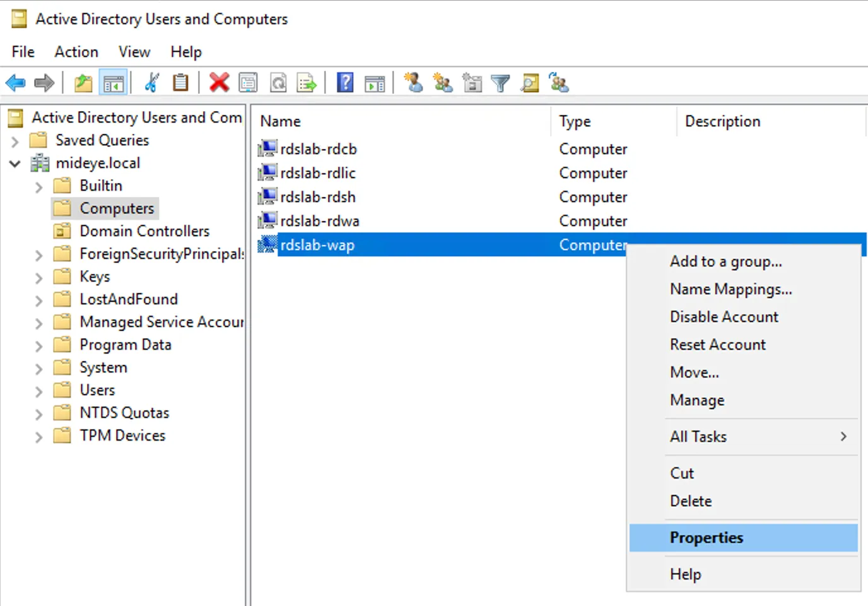The width and height of the screenshot is (868, 606).
Task: Expand the All Tasks submenu
Action: 698,436
